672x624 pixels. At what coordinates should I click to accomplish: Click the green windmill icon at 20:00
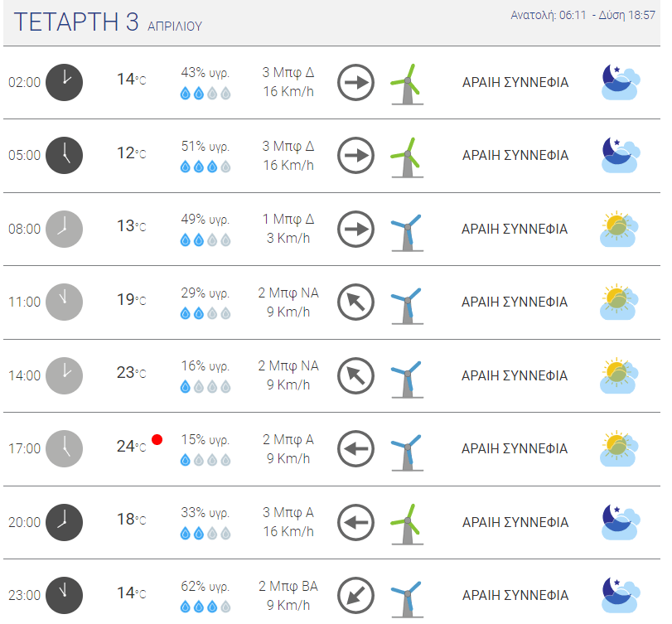coord(407,525)
